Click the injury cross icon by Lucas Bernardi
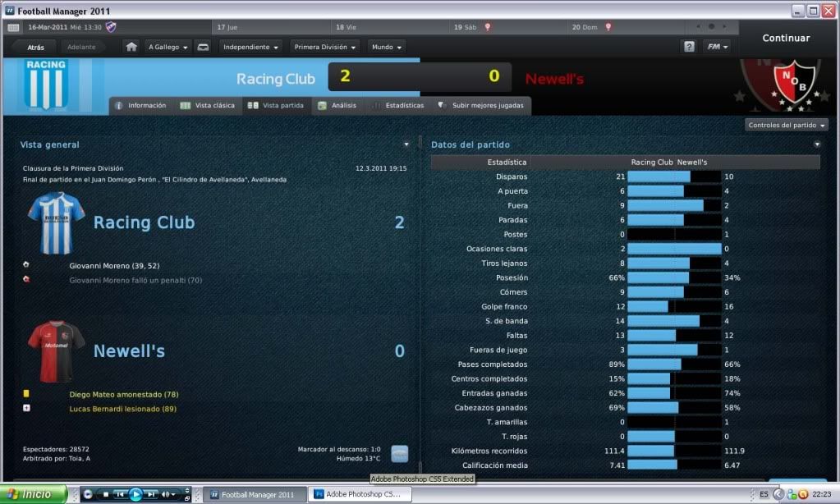The height and width of the screenshot is (504, 840). click(x=26, y=408)
